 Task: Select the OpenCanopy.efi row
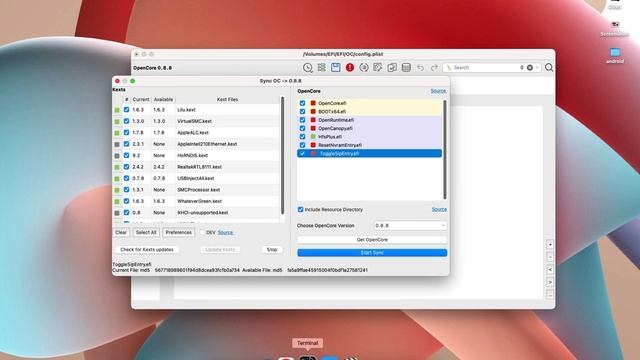point(369,128)
